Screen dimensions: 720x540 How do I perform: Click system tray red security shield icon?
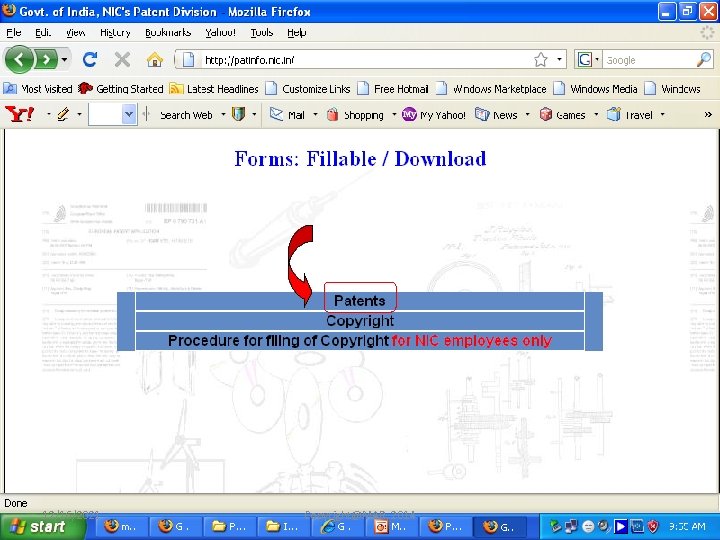click(x=652, y=526)
